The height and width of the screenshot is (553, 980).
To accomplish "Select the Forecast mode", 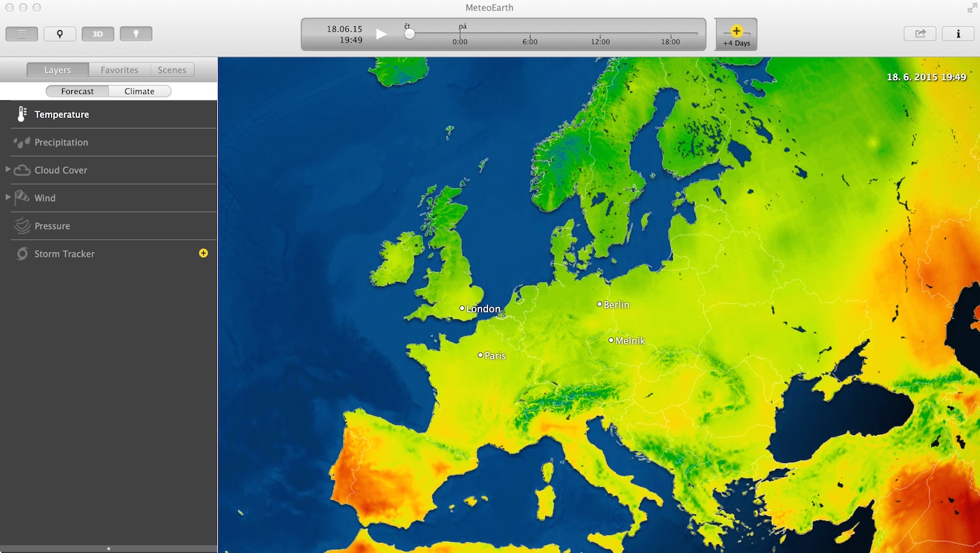I will click(x=77, y=91).
